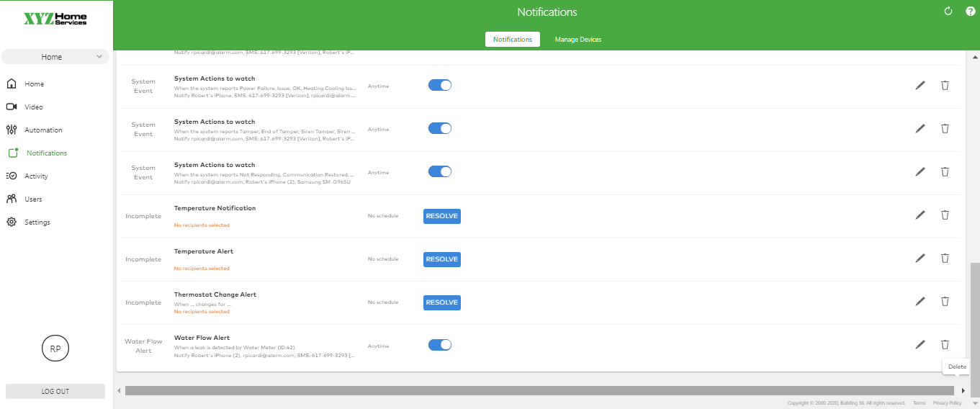980x409 pixels.
Task: Click the refresh icon in the header
Action: (948, 12)
